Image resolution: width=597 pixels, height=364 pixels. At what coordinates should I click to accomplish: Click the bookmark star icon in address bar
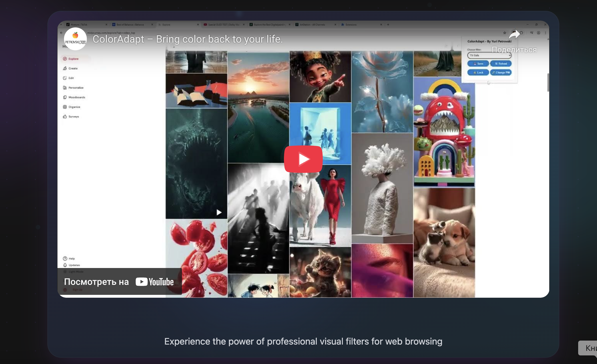point(504,33)
